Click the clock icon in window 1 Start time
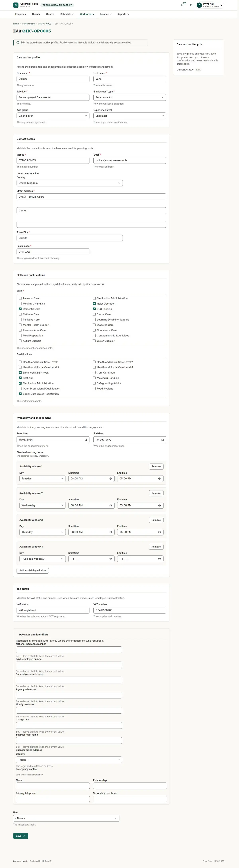 (110, 478)
